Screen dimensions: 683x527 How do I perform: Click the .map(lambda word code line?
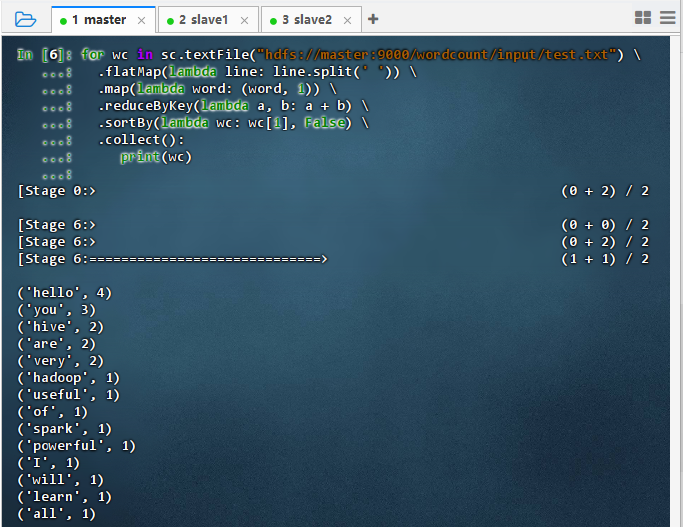[x=217, y=89]
